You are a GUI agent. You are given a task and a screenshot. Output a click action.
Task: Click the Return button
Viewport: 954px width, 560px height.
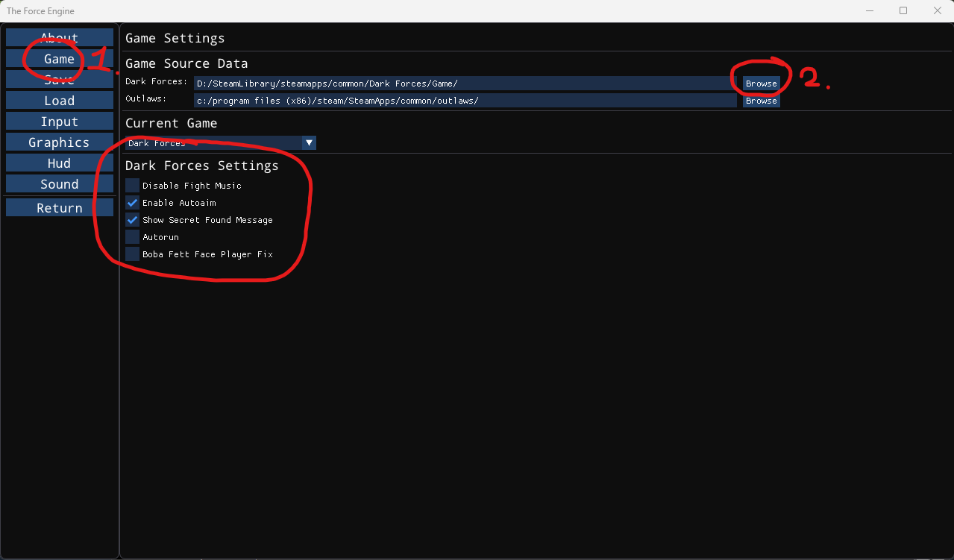point(60,207)
